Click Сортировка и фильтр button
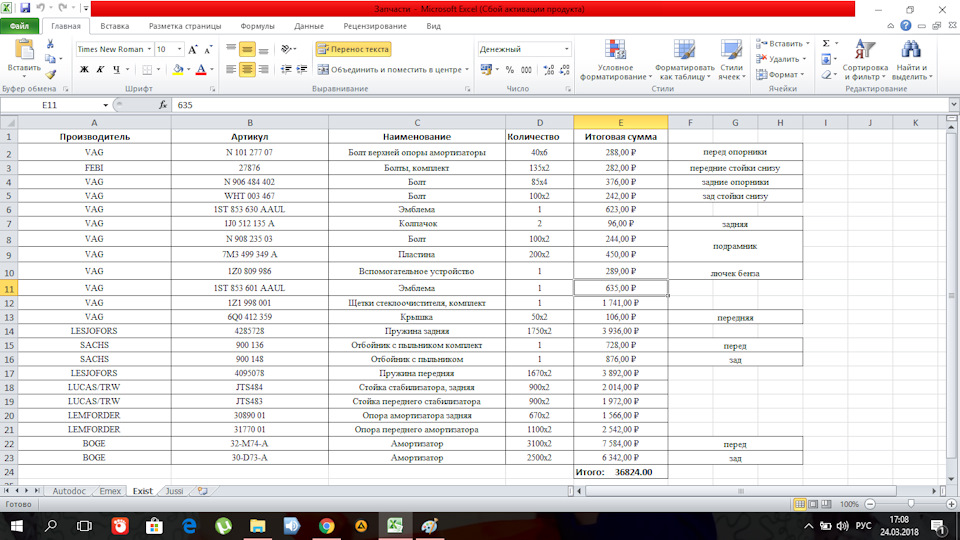 pos(864,59)
